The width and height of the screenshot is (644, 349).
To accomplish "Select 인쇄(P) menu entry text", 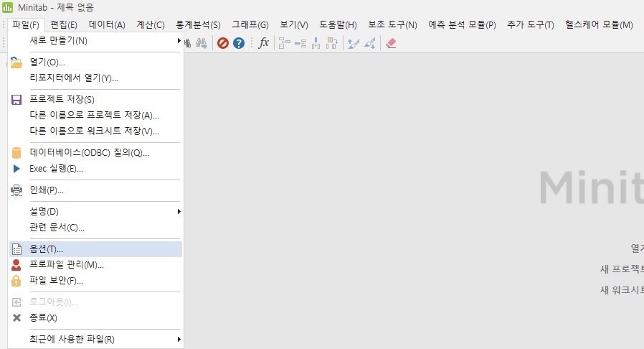I will pos(47,190).
